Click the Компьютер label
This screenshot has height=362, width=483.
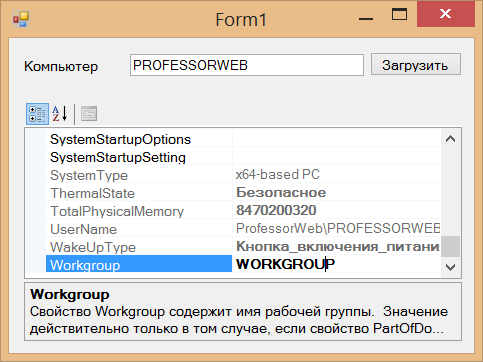point(61,66)
